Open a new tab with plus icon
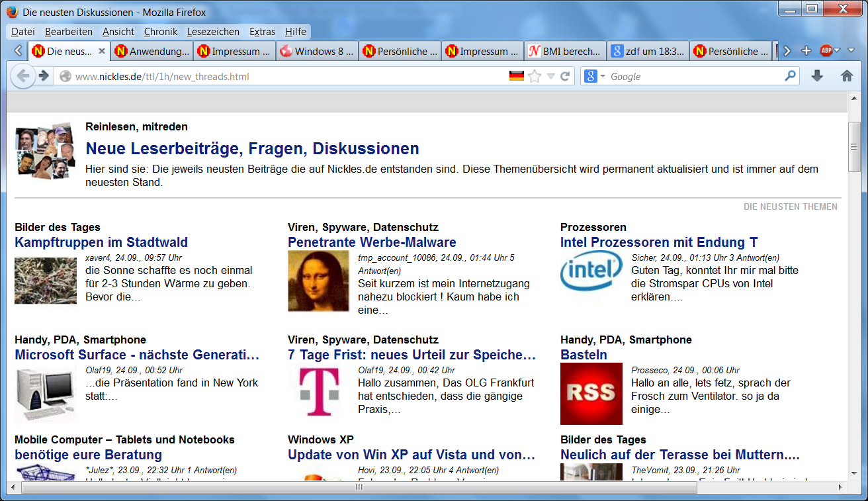The image size is (868, 501). (806, 51)
